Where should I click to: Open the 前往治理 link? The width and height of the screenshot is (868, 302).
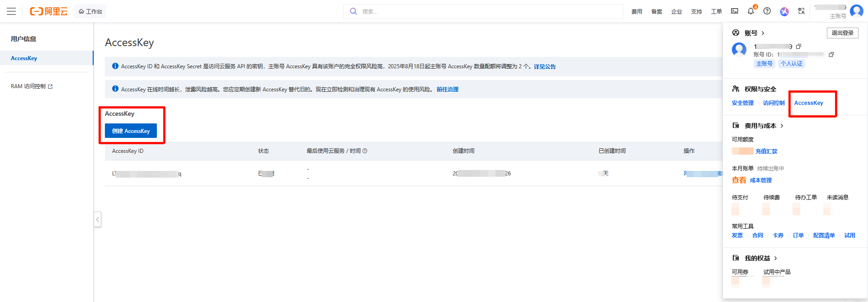448,89
